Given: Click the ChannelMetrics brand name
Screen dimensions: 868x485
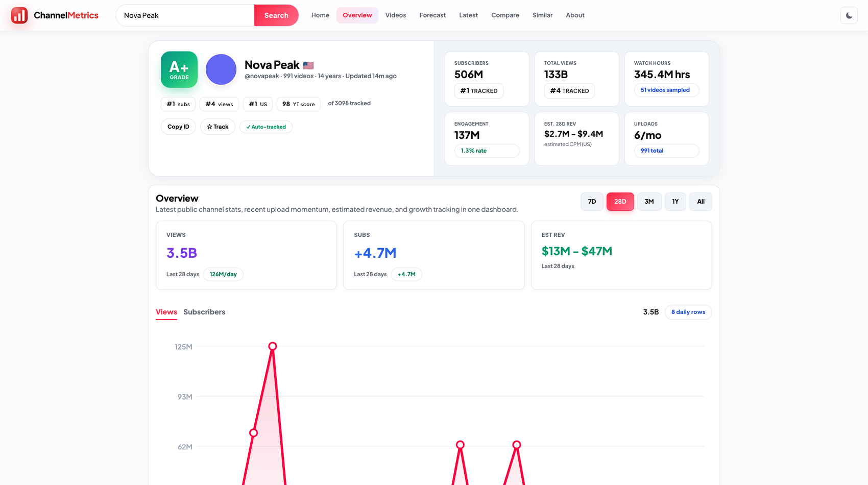Looking at the screenshot, I should (66, 15).
